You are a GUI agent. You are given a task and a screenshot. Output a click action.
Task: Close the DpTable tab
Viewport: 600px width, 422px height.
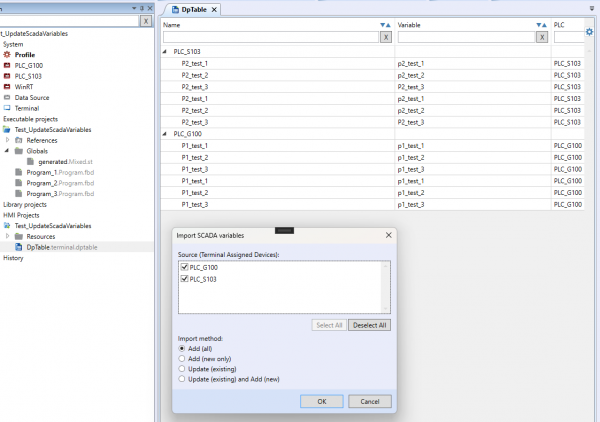[214, 10]
